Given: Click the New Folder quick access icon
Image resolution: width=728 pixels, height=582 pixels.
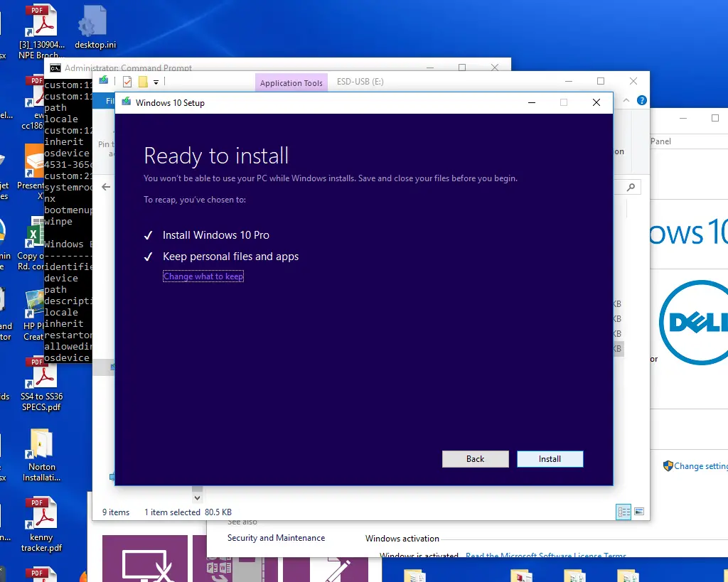Looking at the screenshot, I should pos(143,82).
